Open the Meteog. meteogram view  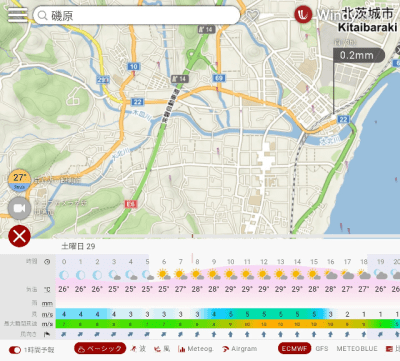pos(196,349)
